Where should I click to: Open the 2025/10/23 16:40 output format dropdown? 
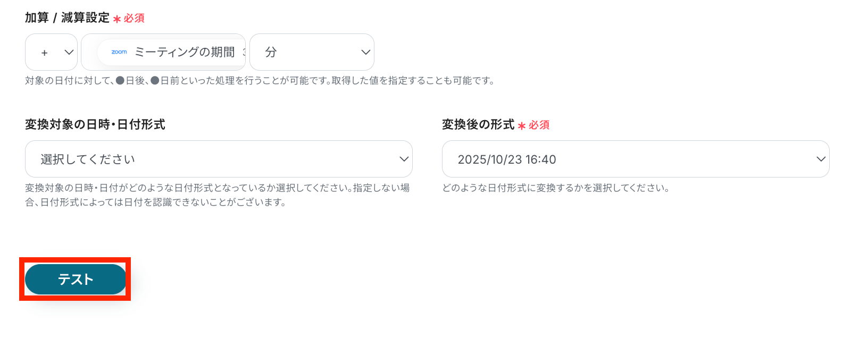[635, 159]
